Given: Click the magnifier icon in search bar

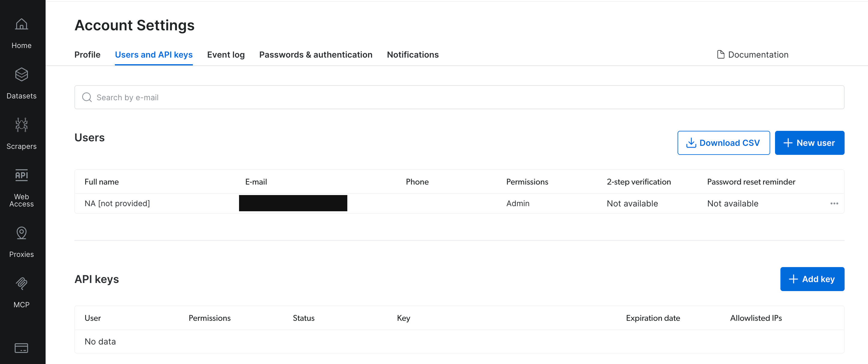Looking at the screenshot, I should tap(87, 97).
